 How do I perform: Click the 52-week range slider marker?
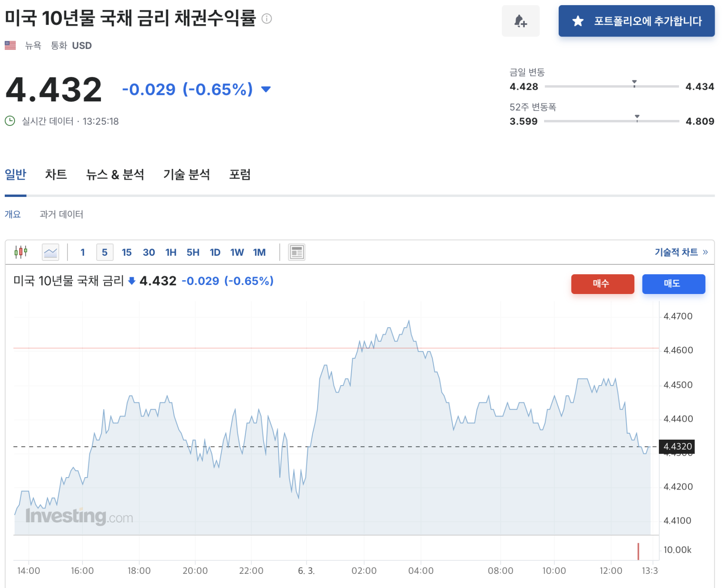pyautogui.click(x=637, y=118)
